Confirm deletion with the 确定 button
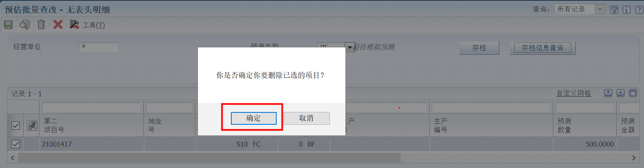This screenshot has width=644, height=168. tap(254, 118)
